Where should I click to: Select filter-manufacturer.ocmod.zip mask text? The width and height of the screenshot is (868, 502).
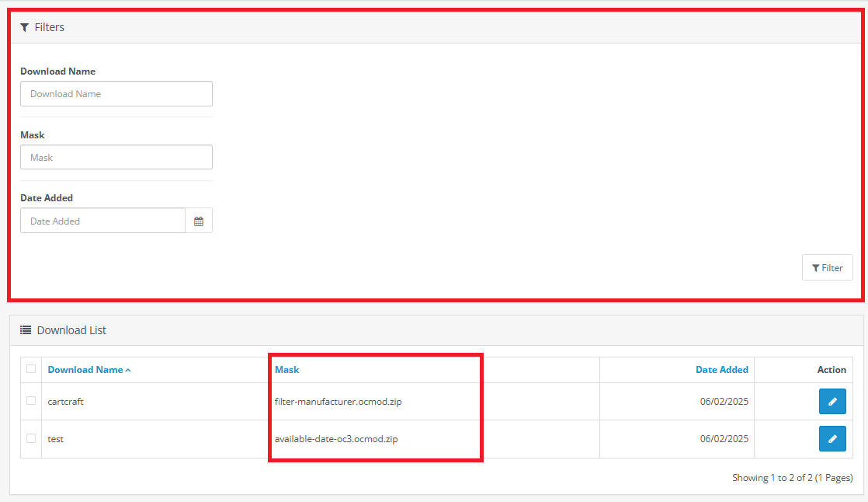pos(338,402)
